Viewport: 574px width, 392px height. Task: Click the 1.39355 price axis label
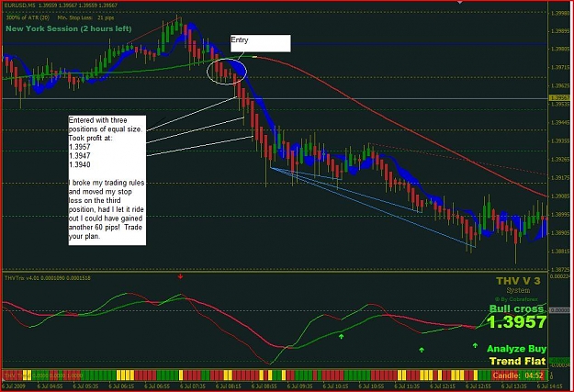point(560,140)
